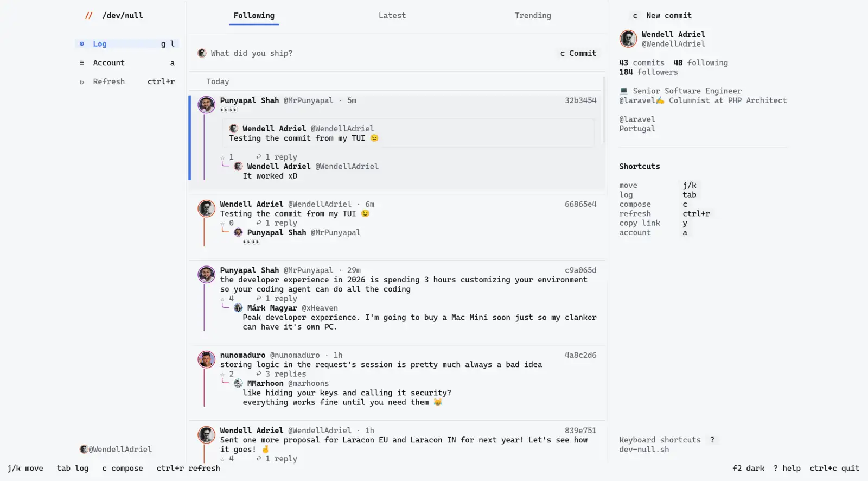Open the Log sidebar item

(x=127, y=44)
